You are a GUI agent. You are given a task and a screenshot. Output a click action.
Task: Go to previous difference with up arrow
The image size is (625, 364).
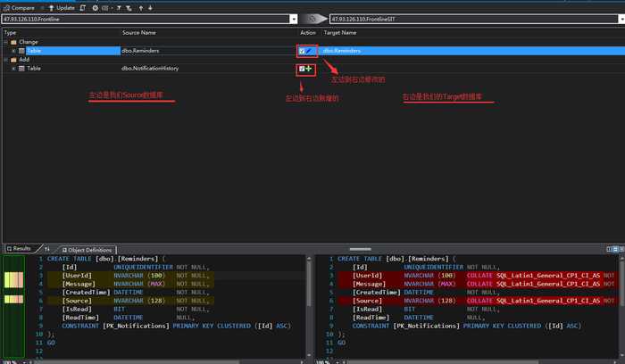[x=141, y=7]
